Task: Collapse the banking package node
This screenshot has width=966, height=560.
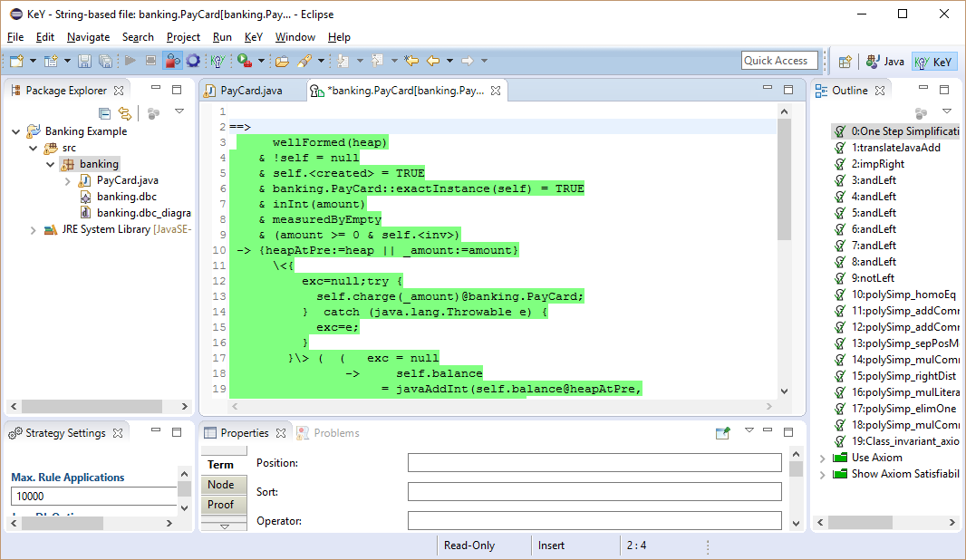Action: (x=51, y=164)
